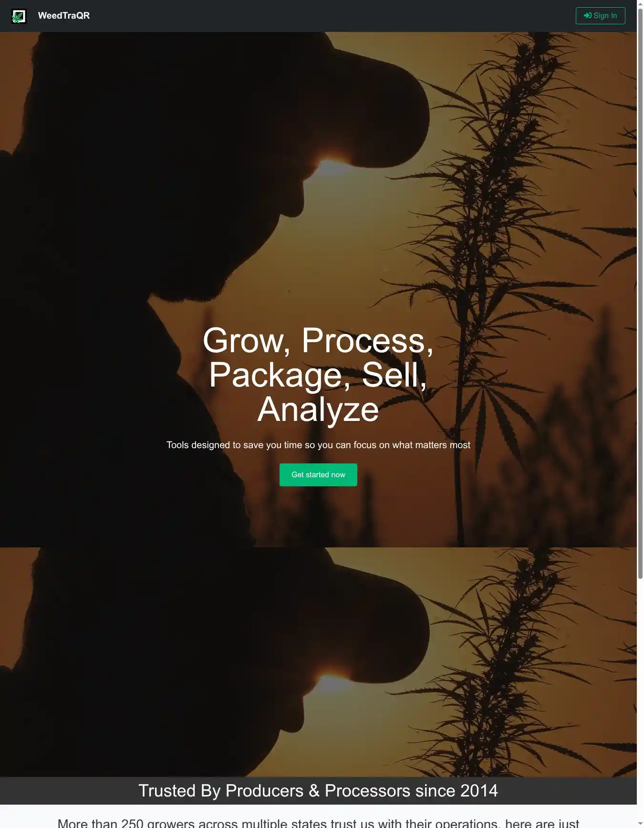Click the scrollbar up arrow
Image resolution: width=644 pixels, height=828 pixels.
coord(640,4)
